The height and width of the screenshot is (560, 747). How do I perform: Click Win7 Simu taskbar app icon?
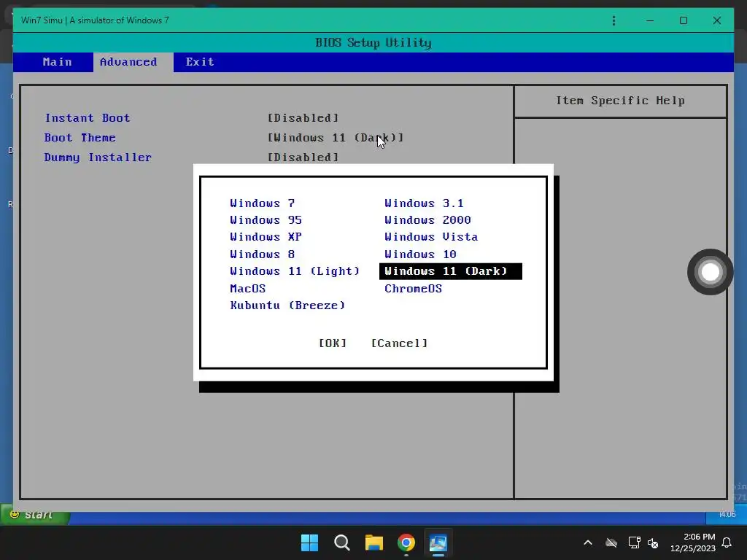pyautogui.click(x=438, y=542)
